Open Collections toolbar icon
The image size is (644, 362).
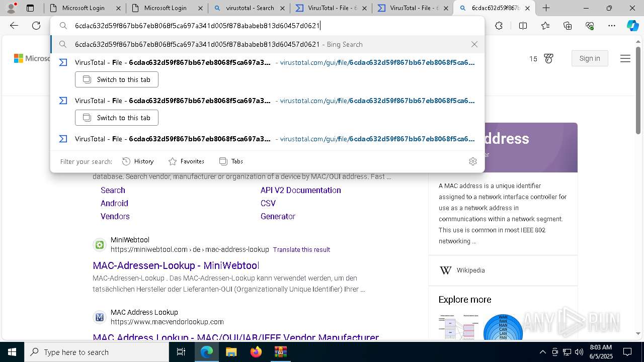click(568, 26)
